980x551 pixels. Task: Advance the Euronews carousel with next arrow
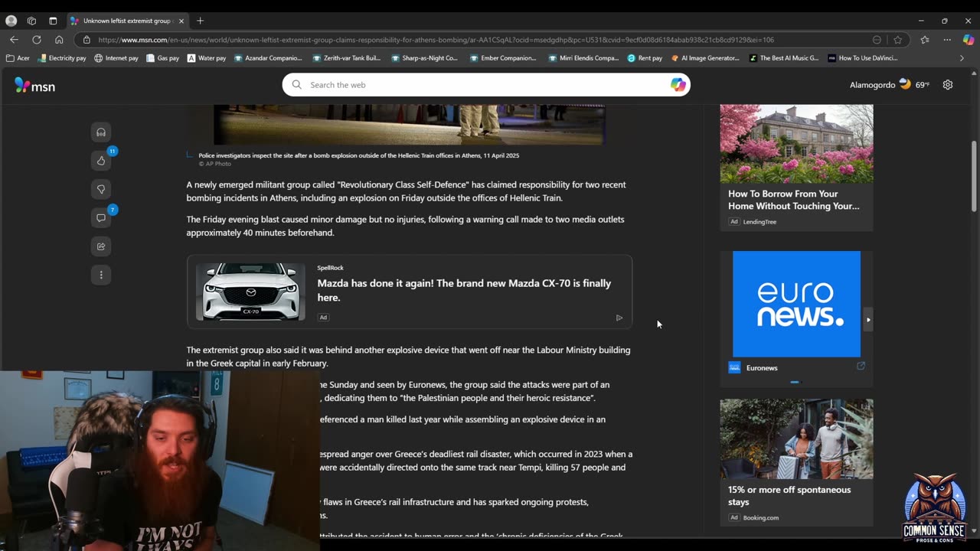pyautogui.click(x=867, y=319)
